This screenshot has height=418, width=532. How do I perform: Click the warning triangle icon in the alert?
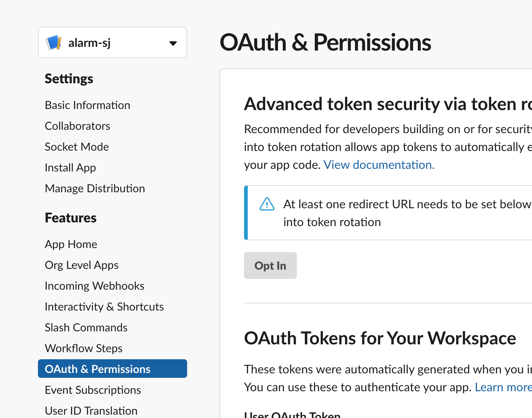click(x=267, y=204)
